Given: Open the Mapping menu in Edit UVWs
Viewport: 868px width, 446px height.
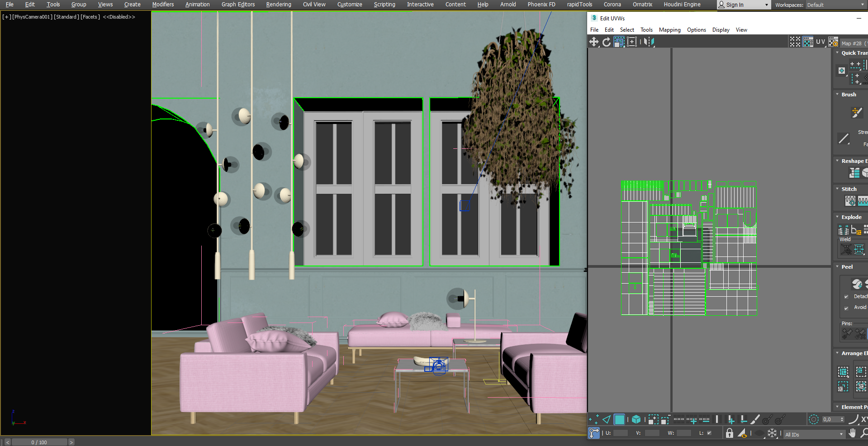Looking at the screenshot, I should (x=669, y=30).
